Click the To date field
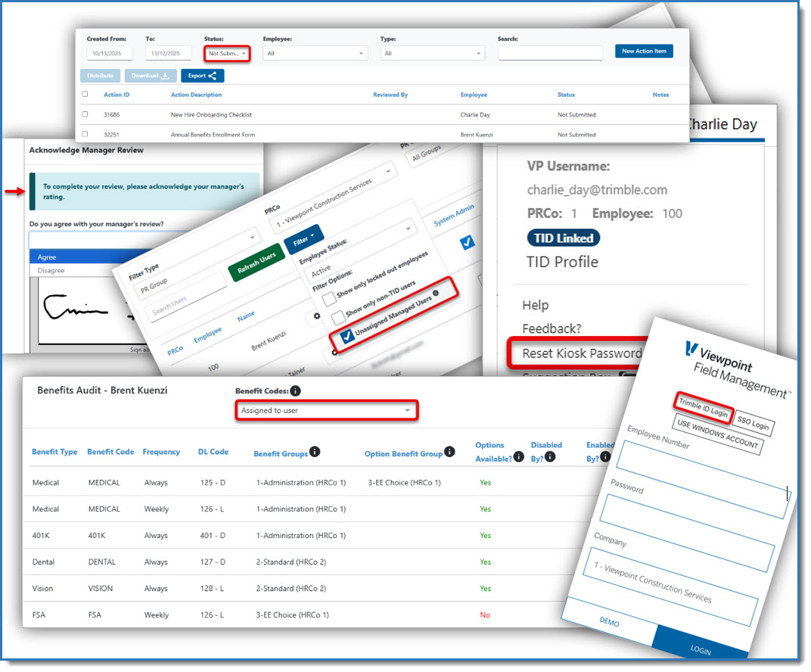The width and height of the screenshot is (811, 672). point(168,53)
